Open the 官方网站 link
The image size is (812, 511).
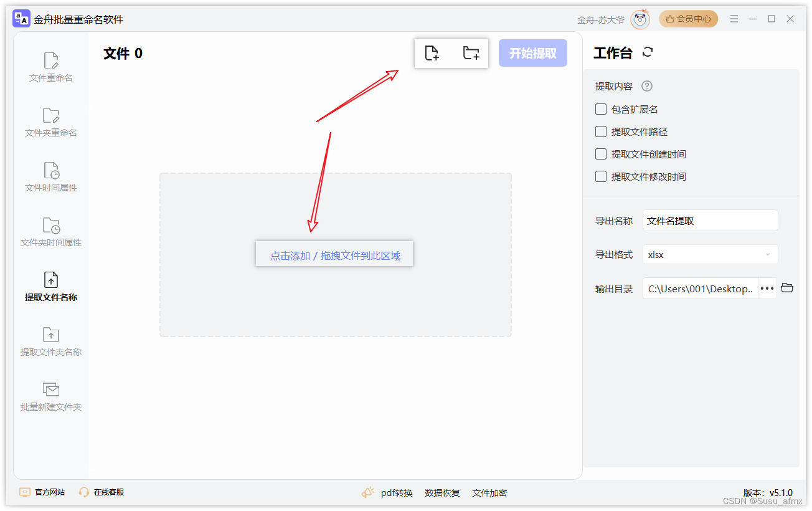(x=50, y=492)
